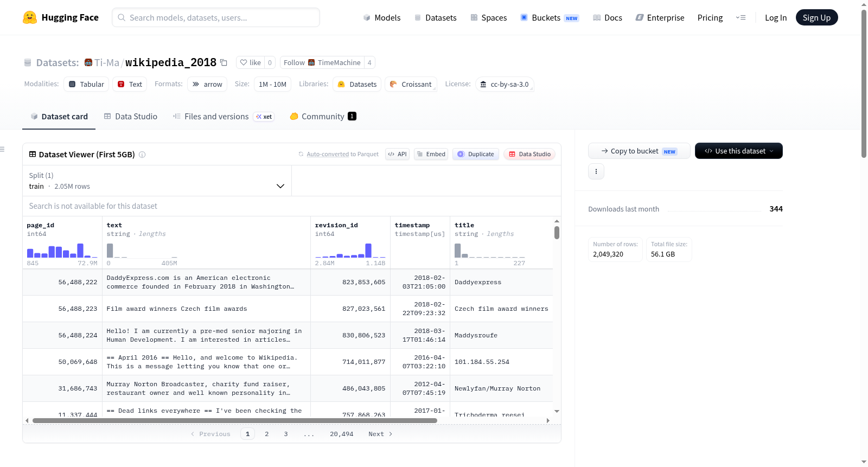This screenshot has width=868, height=467.
Task: Click the Hugging Face logo icon
Action: pos(30,17)
